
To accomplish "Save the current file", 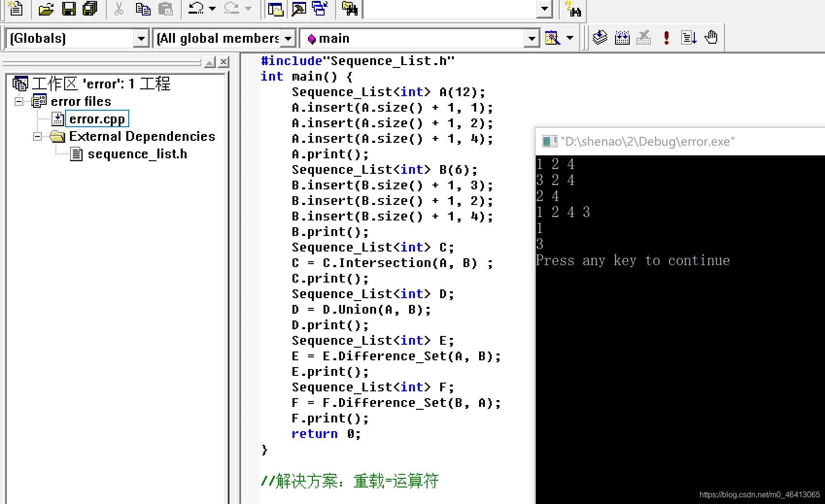I will 69,8.
